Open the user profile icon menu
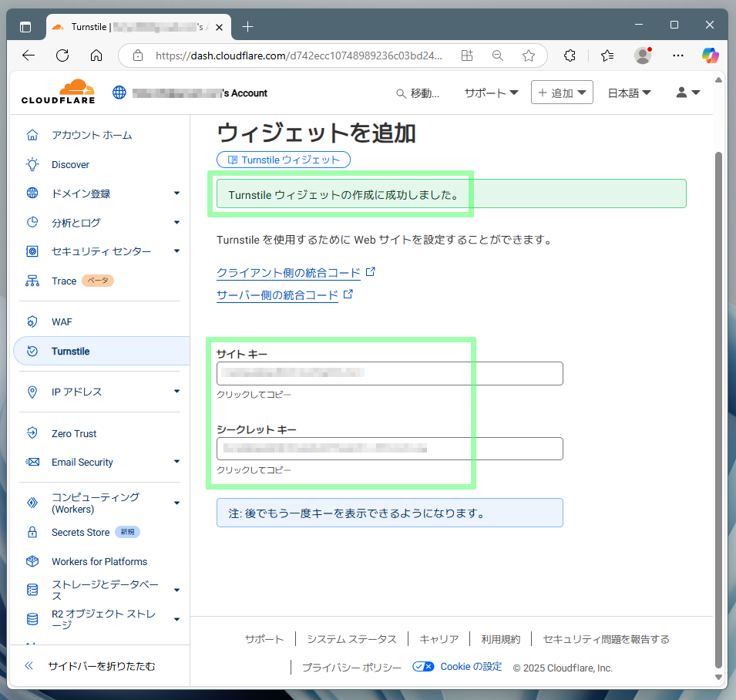This screenshot has width=736, height=700. click(687, 93)
